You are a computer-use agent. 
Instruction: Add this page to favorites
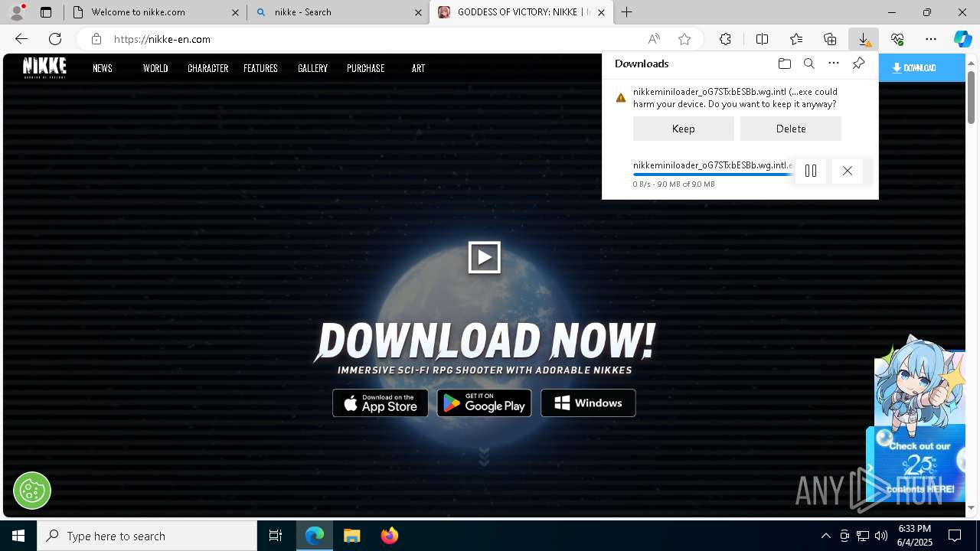pos(684,39)
